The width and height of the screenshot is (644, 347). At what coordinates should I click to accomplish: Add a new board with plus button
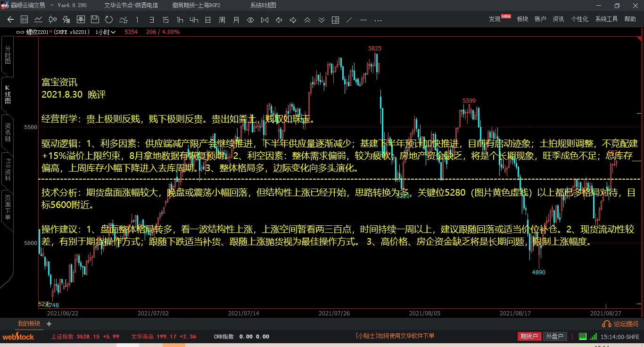tap(49, 324)
